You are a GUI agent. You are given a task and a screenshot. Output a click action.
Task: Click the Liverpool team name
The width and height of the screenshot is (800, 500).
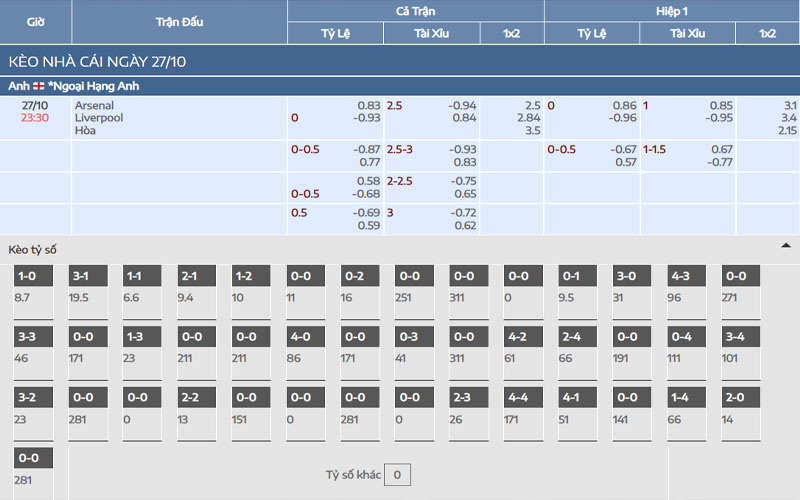97,118
